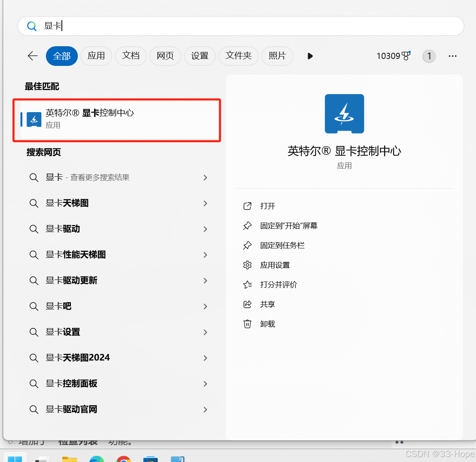Expand chevron for 显卡天梯图2024 row
Viewport: 476px width, 462px height.
206,358
